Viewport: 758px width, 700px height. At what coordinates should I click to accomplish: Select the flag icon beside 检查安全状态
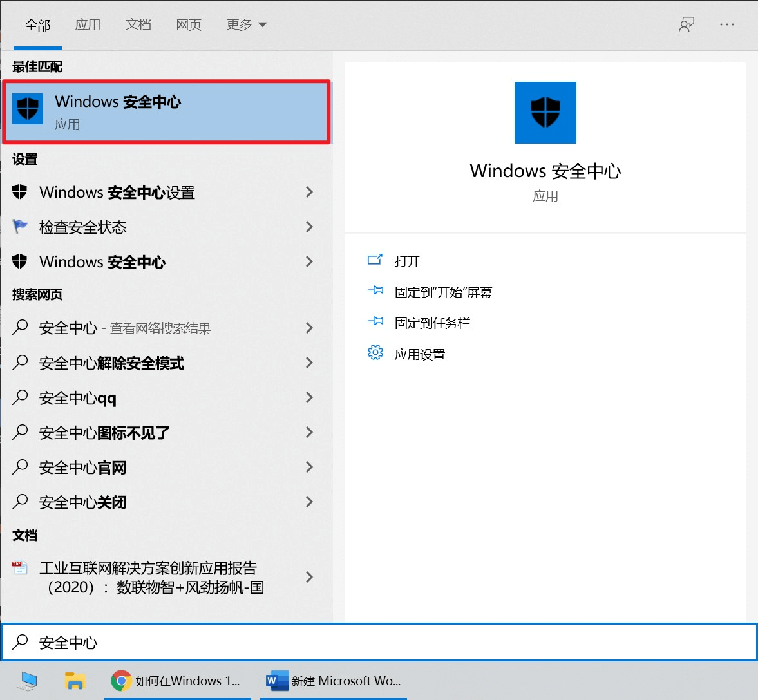[x=19, y=227]
